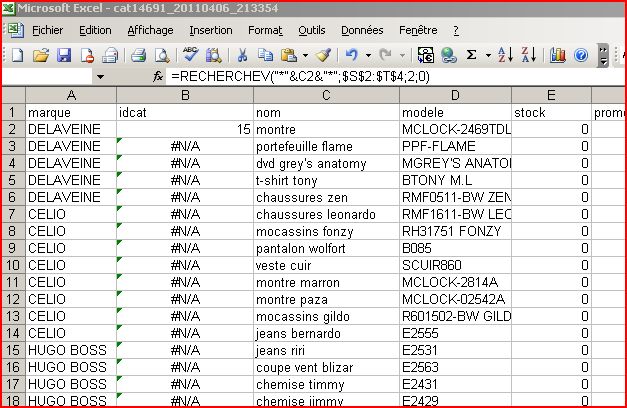Image resolution: width=627 pixels, height=408 pixels.
Task: Click the New blank workbook icon
Action: (17, 55)
